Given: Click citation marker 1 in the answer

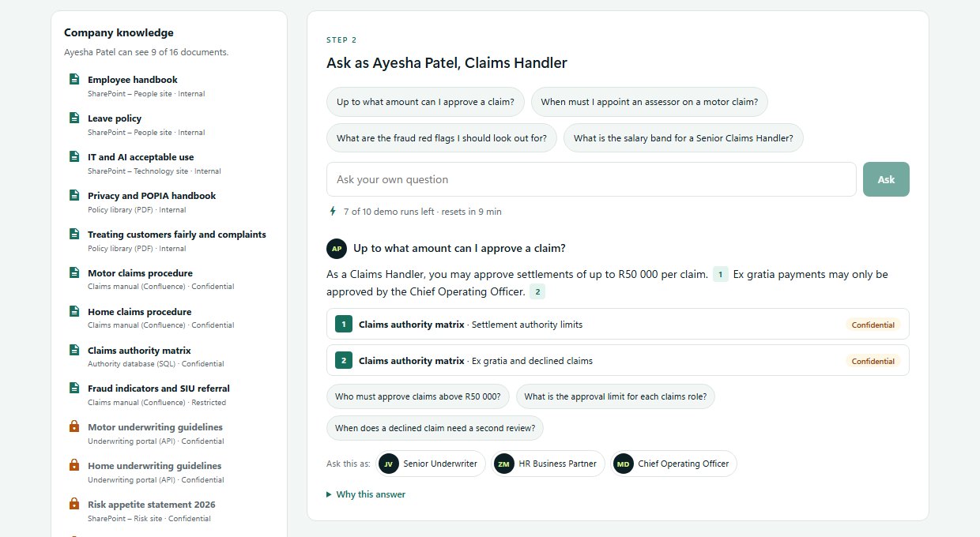Looking at the screenshot, I should point(720,274).
